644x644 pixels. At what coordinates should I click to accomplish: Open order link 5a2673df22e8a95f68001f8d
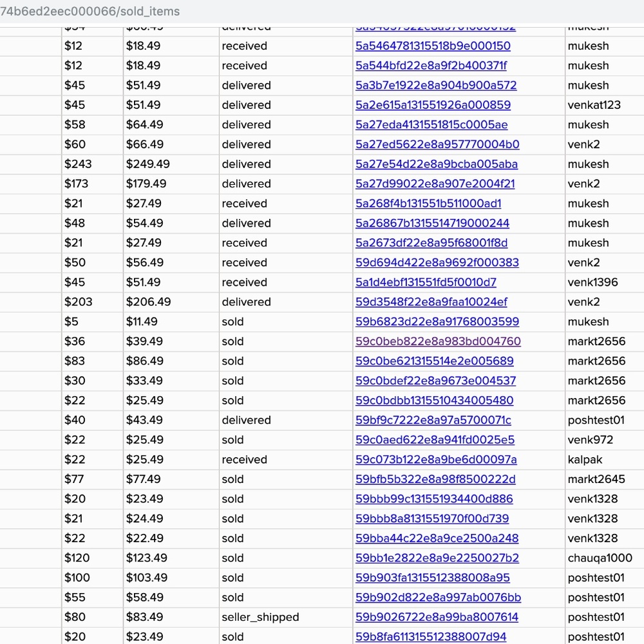[x=431, y=243]
